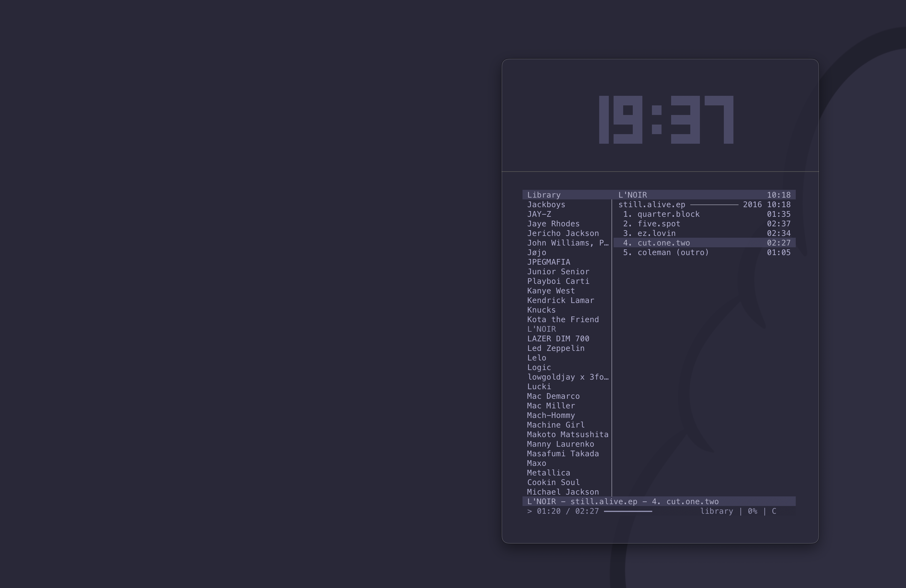The height and width of the screenshot is (588, 906).
Task: Select Led Zeppelin in library
Action: tap(555, 348)
